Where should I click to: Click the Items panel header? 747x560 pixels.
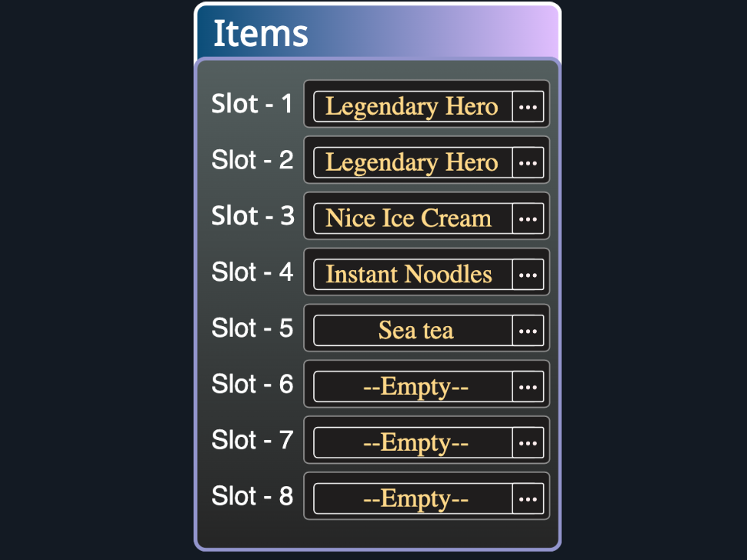coord(377,34)
